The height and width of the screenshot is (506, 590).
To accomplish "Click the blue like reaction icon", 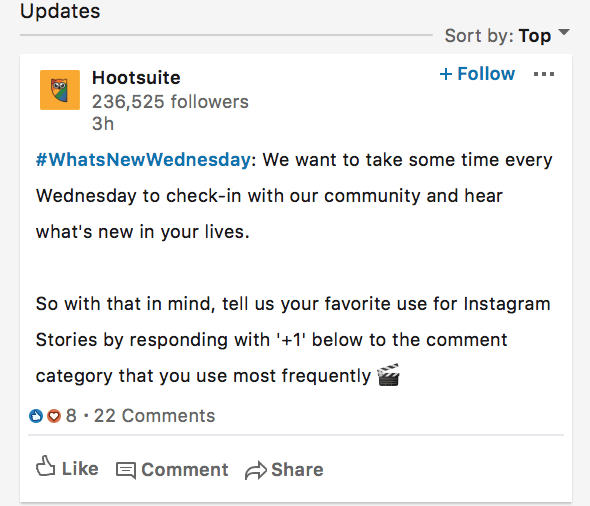I will pyautogui.click(x=36, y=416).
